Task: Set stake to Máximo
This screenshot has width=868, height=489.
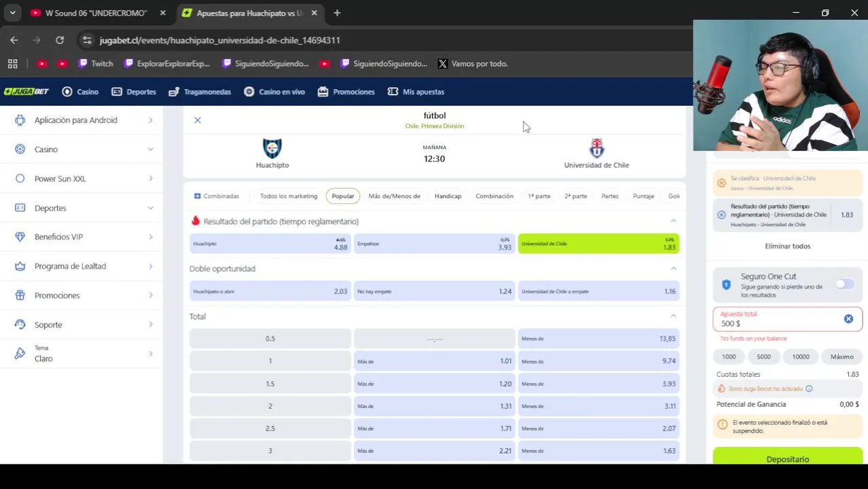Action: 842,357
